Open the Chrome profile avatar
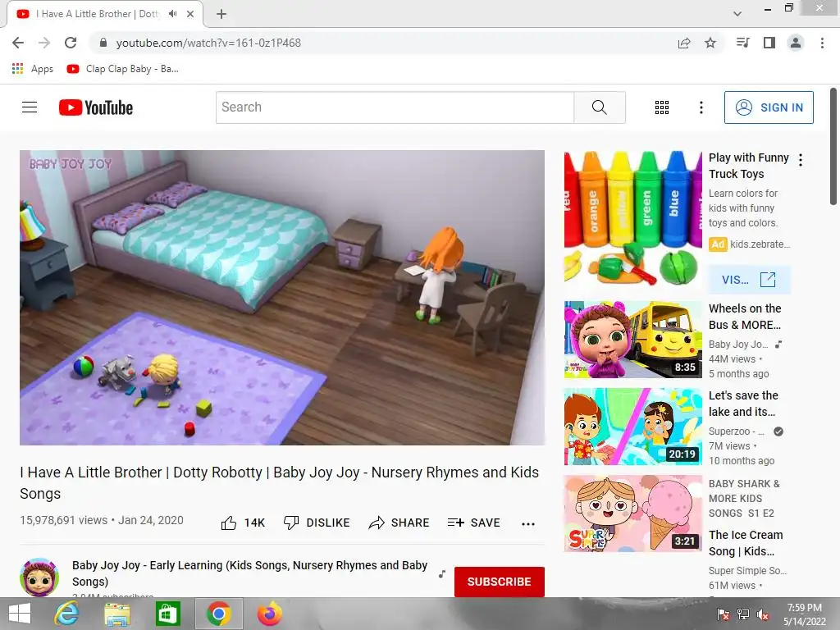Screen dimensions: 840x630 796,43
